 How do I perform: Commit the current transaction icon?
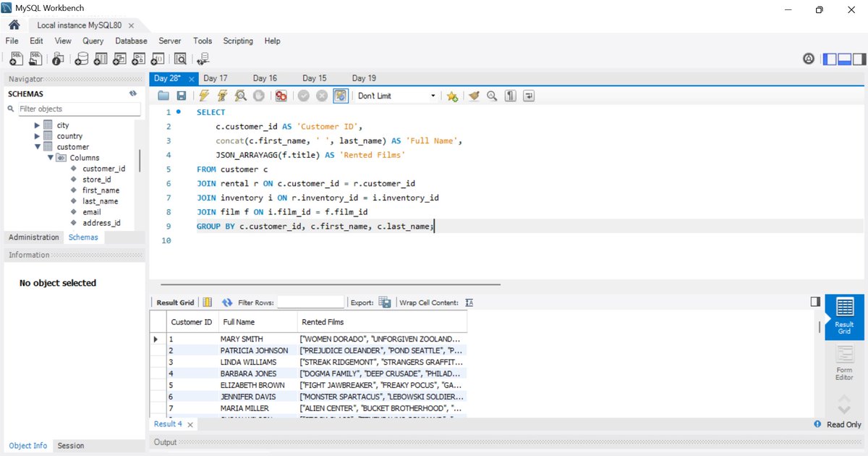click(x=304, y=96)
